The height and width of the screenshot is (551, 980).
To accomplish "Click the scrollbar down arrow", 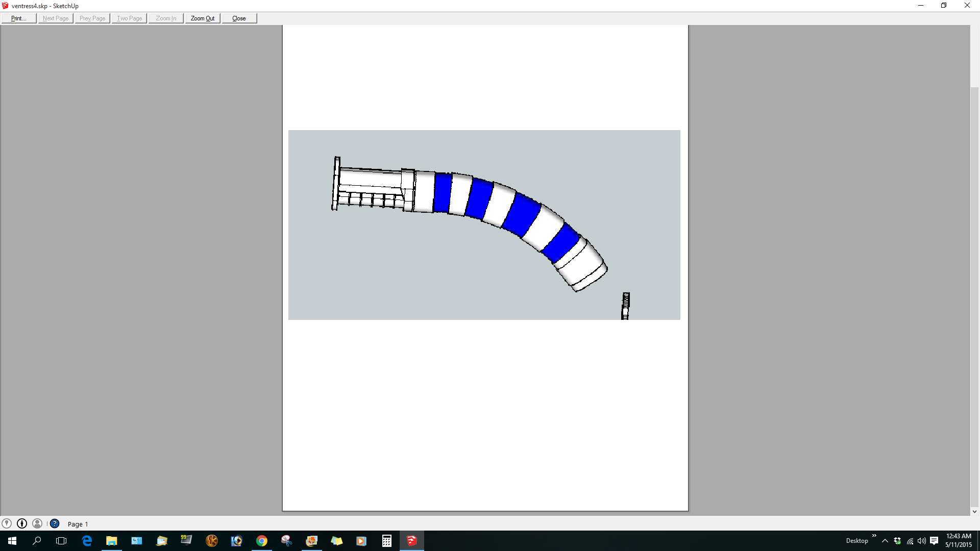I will [974, 511].
